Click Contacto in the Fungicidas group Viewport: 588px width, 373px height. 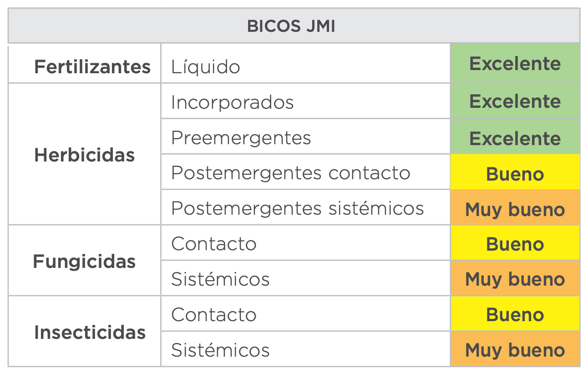[213, 244]
